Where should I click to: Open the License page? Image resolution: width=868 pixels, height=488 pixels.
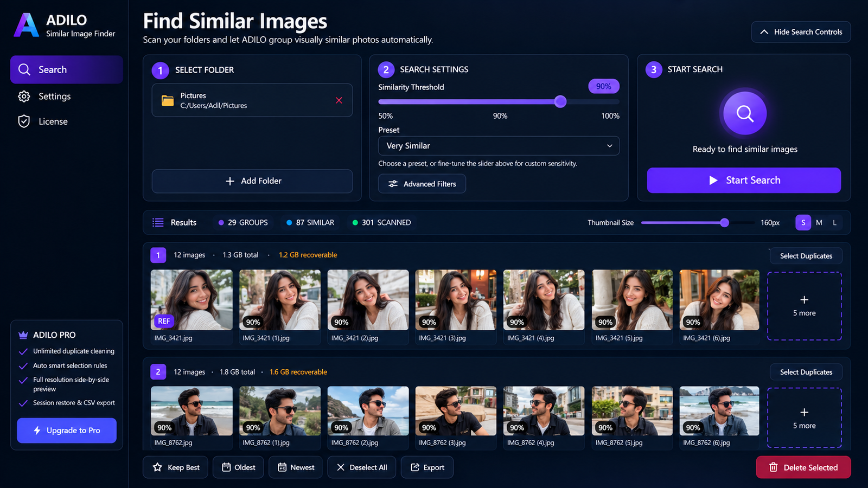coord(53,121)
